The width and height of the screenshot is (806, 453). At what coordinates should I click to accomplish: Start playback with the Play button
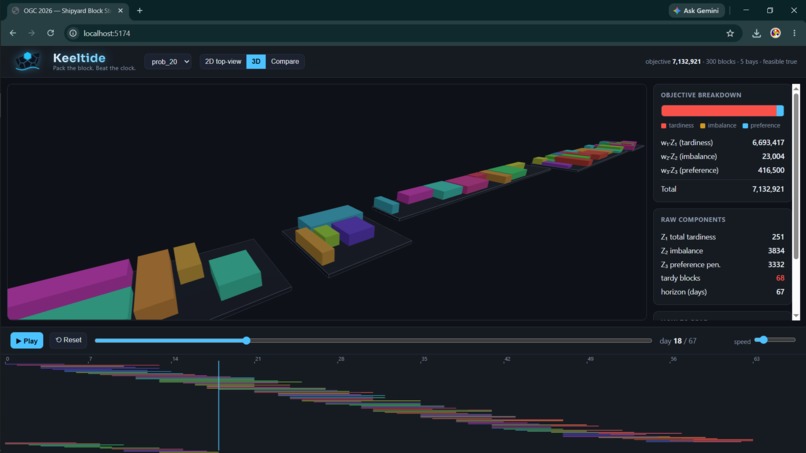pyautogui.click(x=27, y=340)
